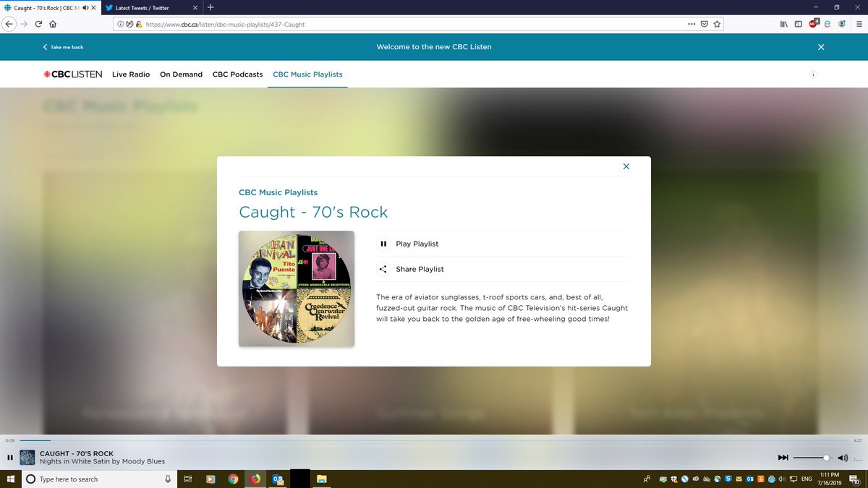Open a new browser tab
The height and width of the screenshot is (488, 868).
pyautogui.click(x=210, y=7)
